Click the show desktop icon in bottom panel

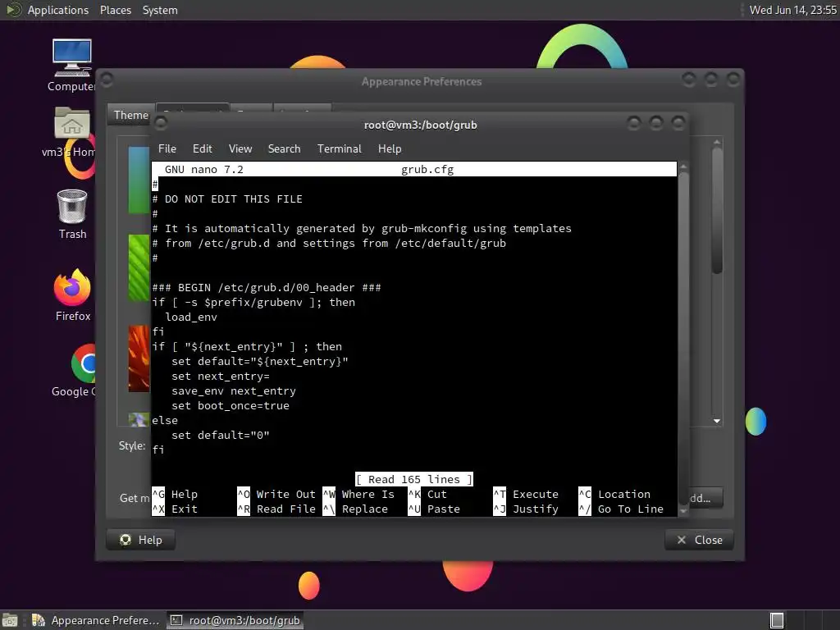coord(10,620)
